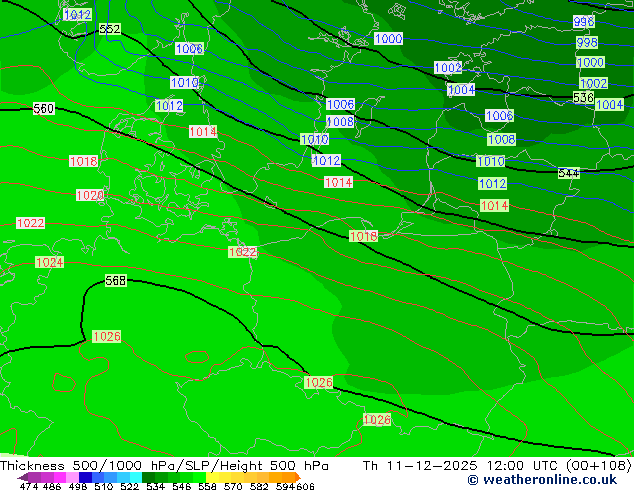
Task: Click legend value 546
Action: [182, 486]
